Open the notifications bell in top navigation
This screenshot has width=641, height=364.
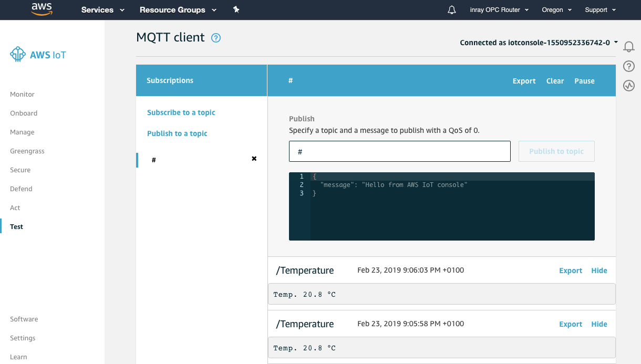click(x=452, y=10)
